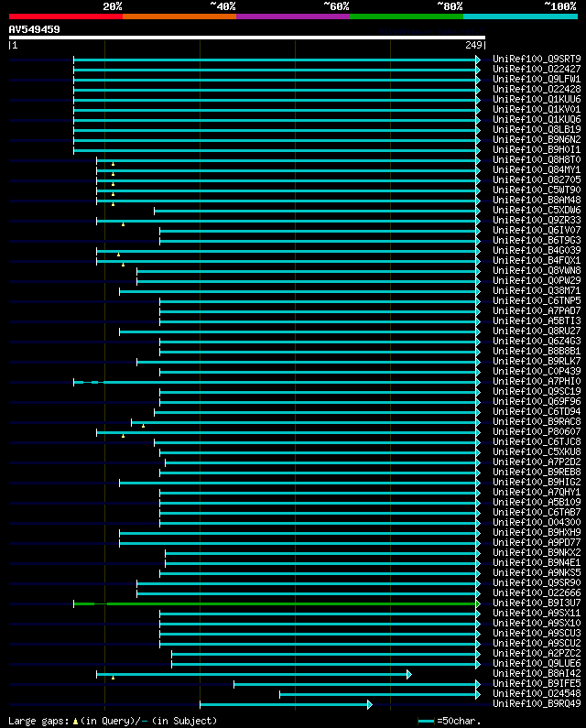
Task: Click the UniRef100_Q9SR90 label
Action: coord(537,582)
